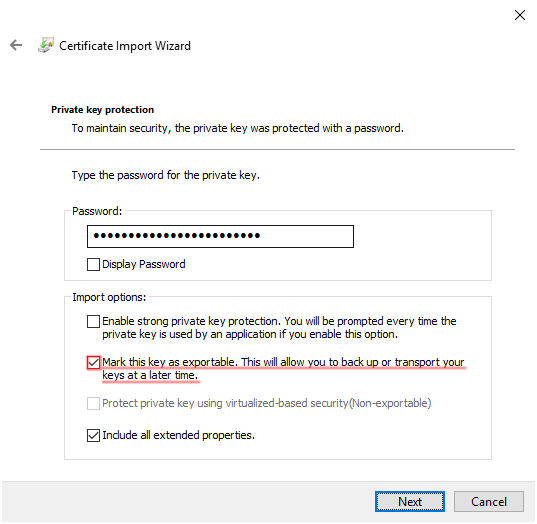
Task: Click the Display Password label text
Action: (x=144, y=264)
